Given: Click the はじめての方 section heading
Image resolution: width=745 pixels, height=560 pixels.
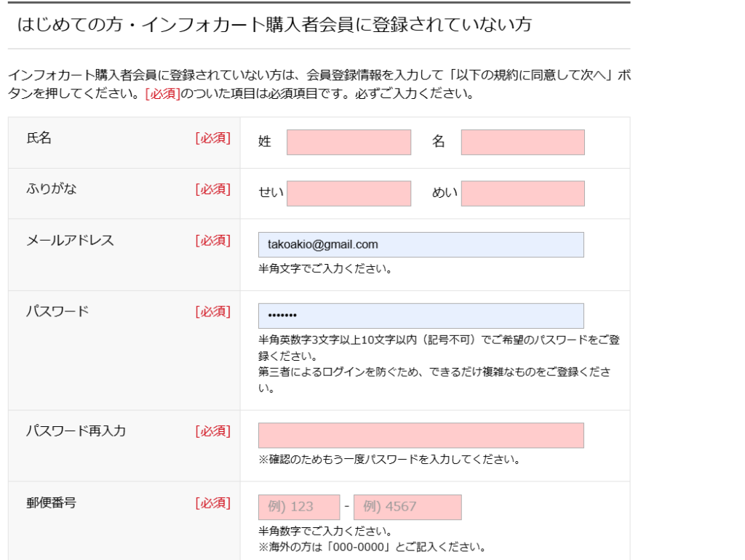Looking at the screenshot, I should [x=274, y=25].
